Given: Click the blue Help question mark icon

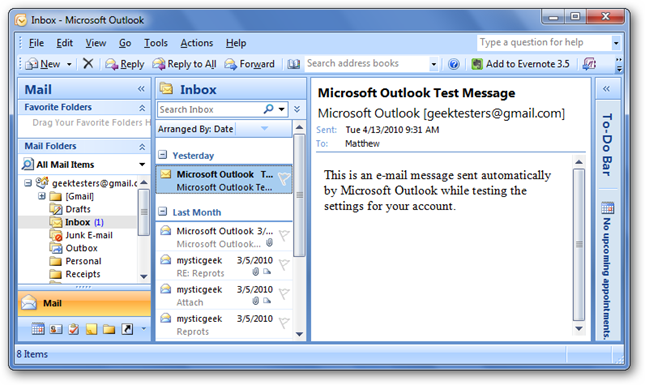Looking at the screenshot, I should click(454, 64).
